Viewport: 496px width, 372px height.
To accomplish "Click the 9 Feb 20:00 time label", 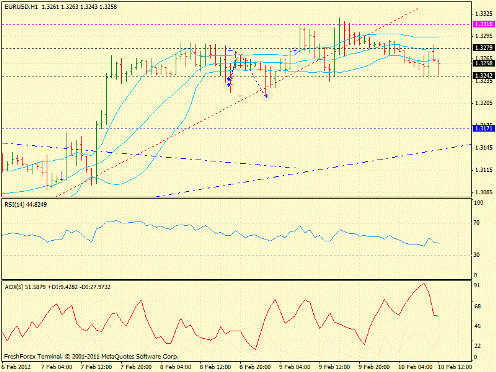I will tap(374, 367).
